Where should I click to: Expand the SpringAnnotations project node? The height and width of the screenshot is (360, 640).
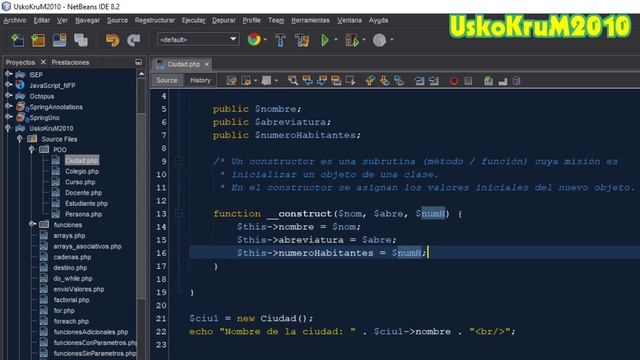[8, 106]
